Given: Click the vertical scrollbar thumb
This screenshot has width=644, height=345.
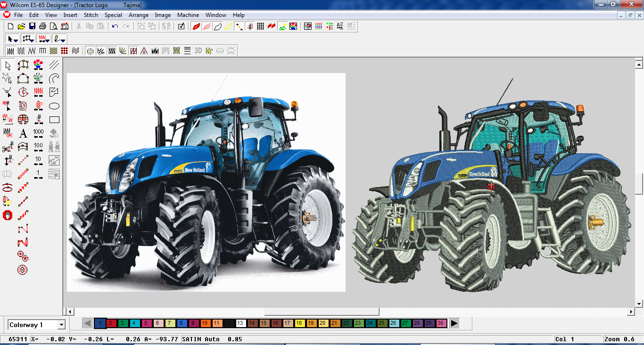Looking at the screenshot, I should coord(639,184).
